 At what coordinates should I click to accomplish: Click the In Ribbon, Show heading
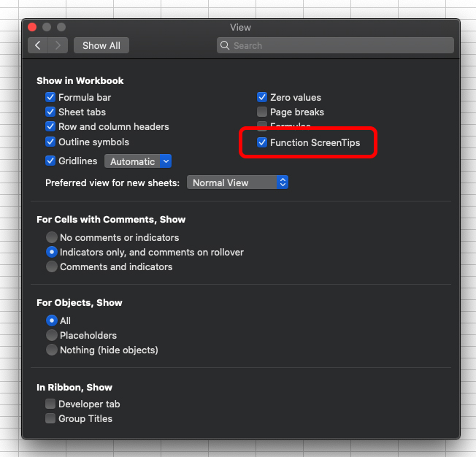point(74,388)
